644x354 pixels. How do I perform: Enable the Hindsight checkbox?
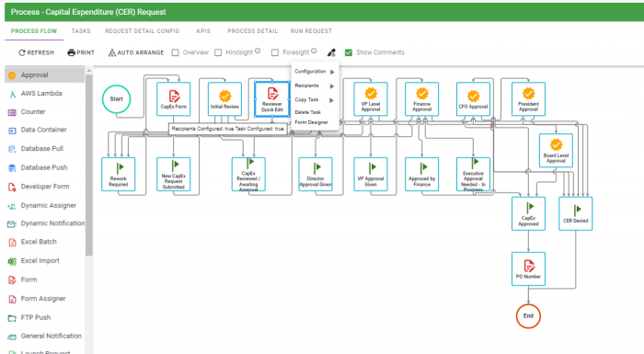[218, 52]
